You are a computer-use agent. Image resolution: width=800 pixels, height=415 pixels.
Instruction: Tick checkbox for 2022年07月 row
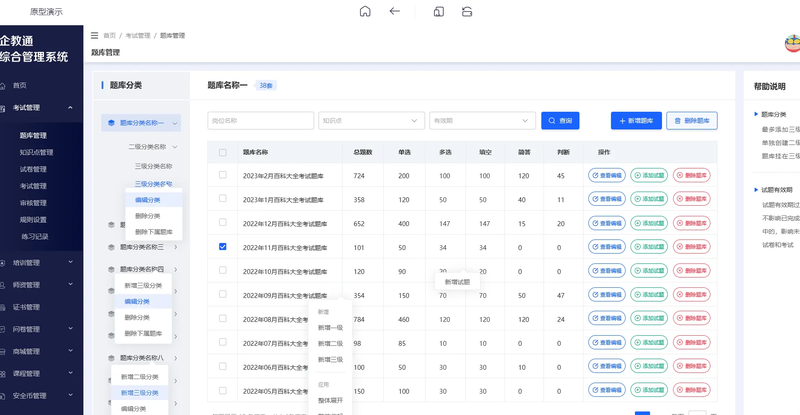(222, 342)
